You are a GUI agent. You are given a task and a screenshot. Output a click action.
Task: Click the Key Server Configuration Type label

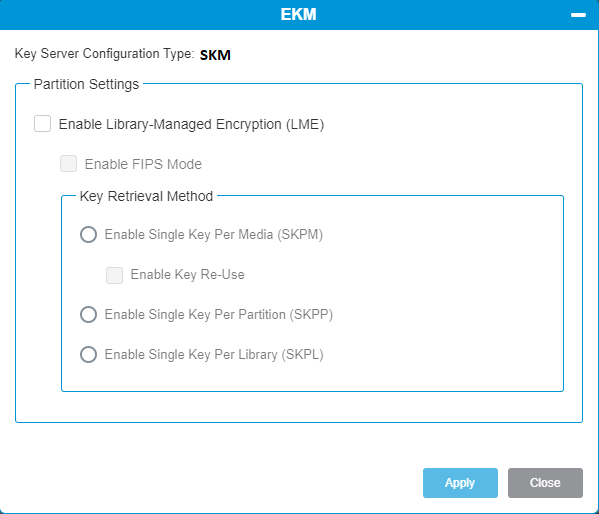105,54
